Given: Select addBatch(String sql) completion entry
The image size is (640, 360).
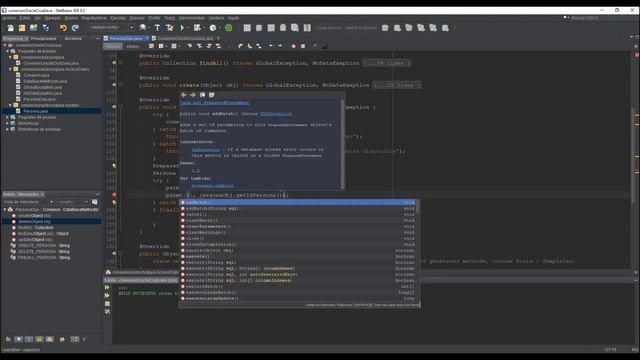Looking at the screenshot, I should (x=298, y=209).
